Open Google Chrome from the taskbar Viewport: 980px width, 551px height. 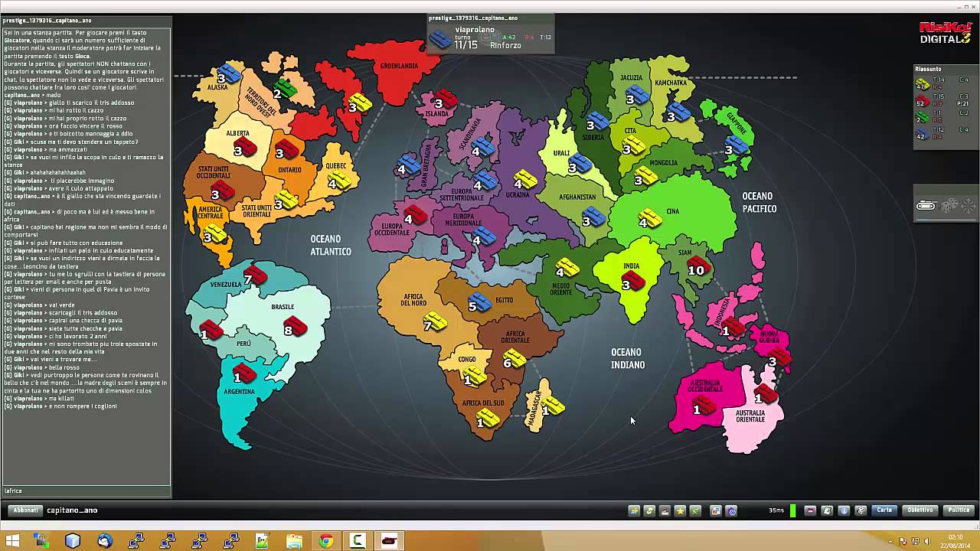click(326, 541)
